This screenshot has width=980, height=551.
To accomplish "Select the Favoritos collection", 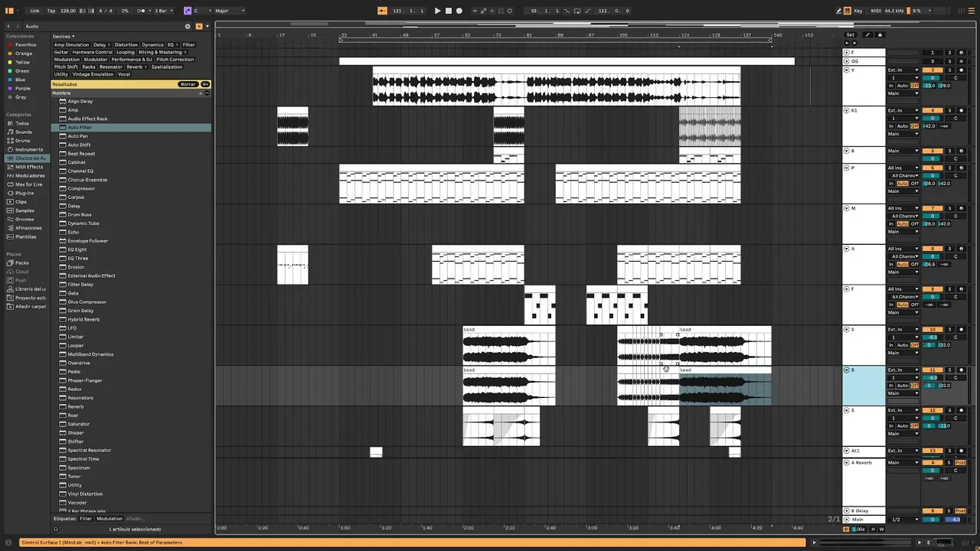I will pos(25,44).
